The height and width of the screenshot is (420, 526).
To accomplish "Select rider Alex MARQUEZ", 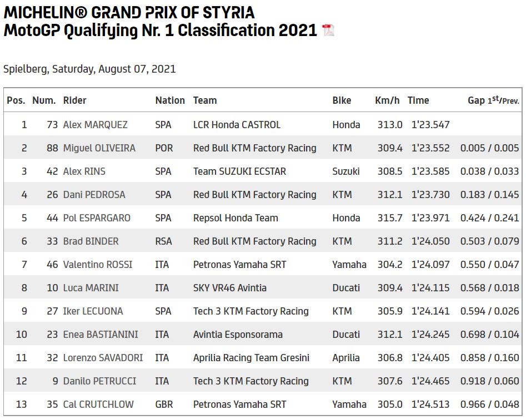I will click(x=95, y=125).
